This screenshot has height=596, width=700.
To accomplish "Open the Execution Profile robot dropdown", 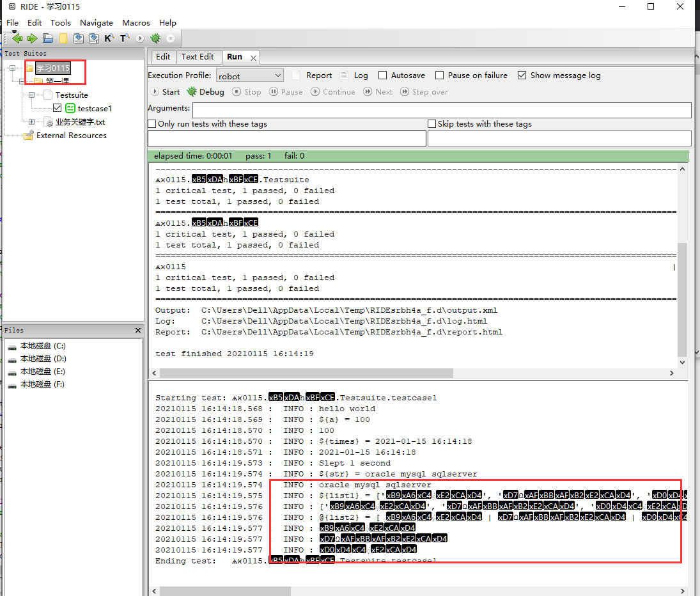I will [250, 75].
